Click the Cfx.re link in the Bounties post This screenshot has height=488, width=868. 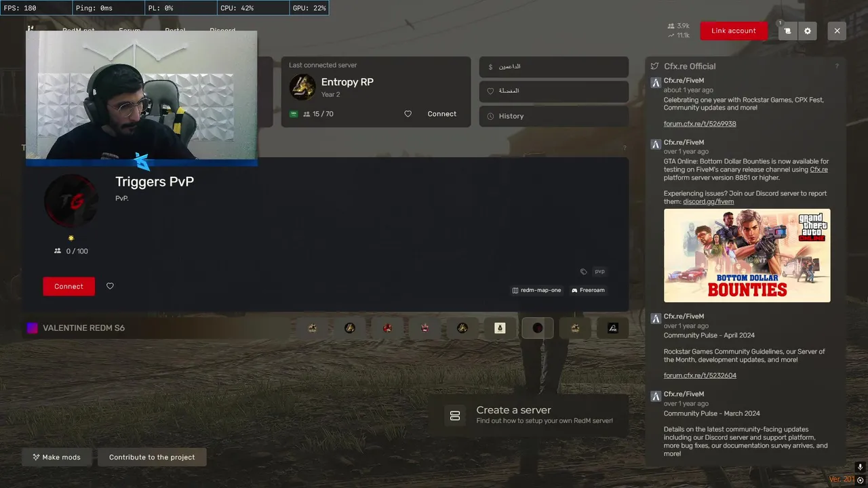tap(818, 169)
